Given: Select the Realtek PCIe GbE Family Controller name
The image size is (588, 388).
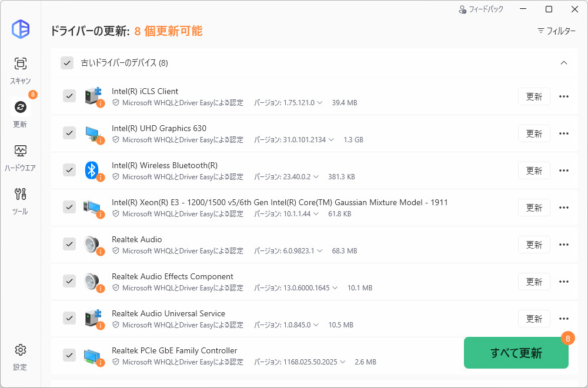Looking at the screenshot, I should pyautogui.click(x=175, y=350).
